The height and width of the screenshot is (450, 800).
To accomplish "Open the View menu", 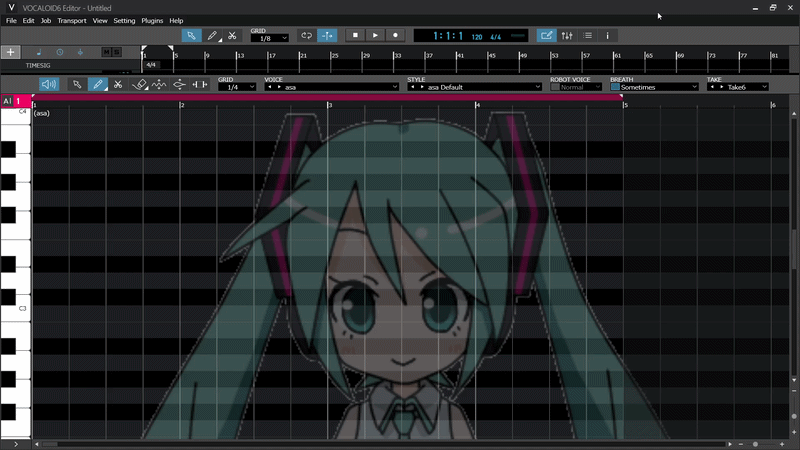I will point(100,20).
